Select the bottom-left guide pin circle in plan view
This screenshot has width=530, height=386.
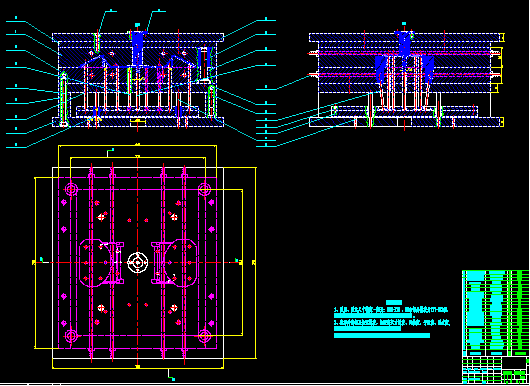[71, 336]
